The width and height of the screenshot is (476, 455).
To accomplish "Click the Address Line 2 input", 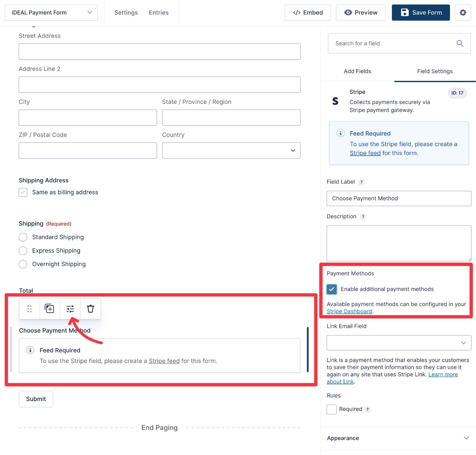I will 160,85.
